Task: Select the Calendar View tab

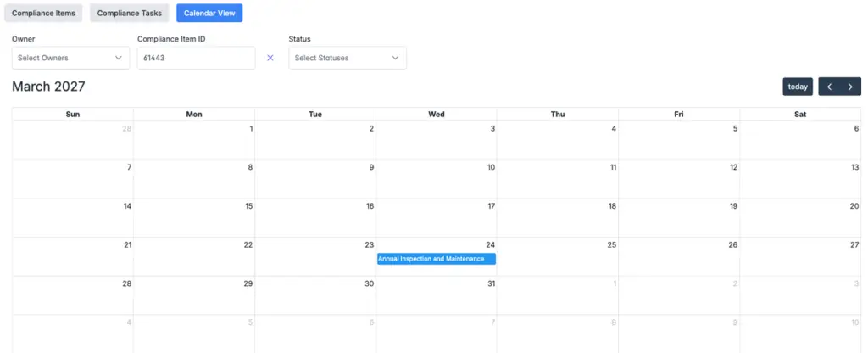Action: (209, 13)
